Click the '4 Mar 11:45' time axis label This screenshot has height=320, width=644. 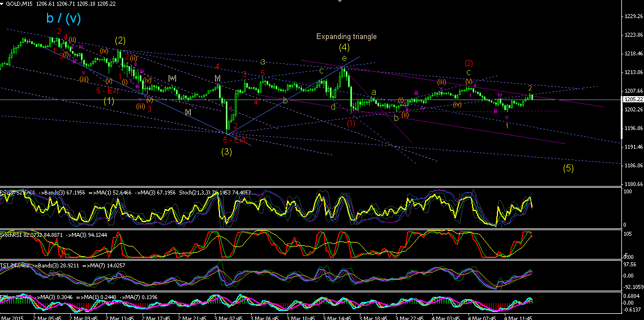point(518,318)
